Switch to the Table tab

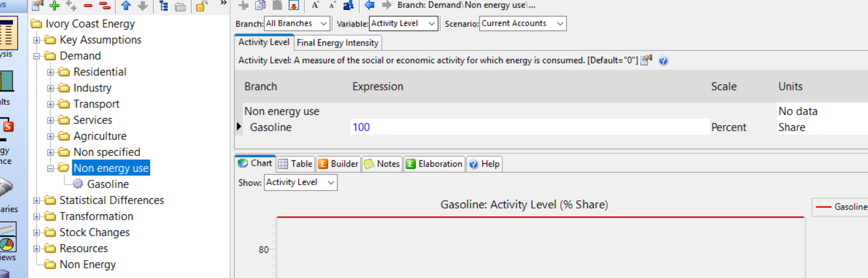pos(295,164)
